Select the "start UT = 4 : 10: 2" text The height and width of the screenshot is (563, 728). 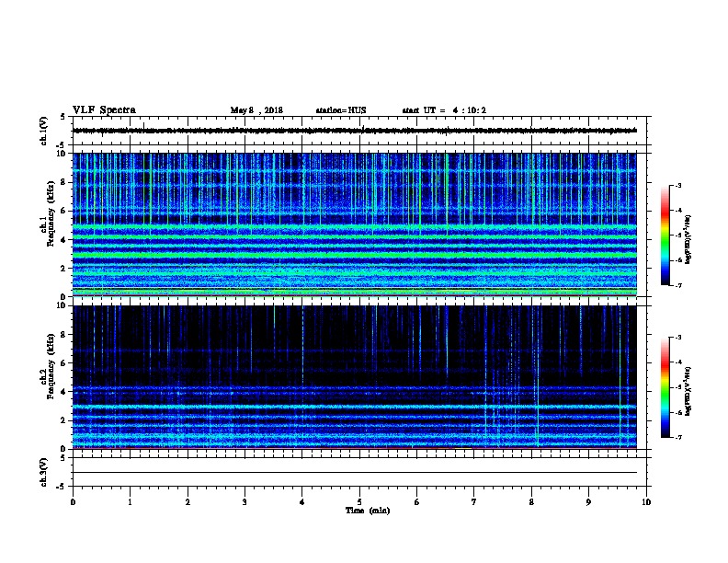(444, 110)
